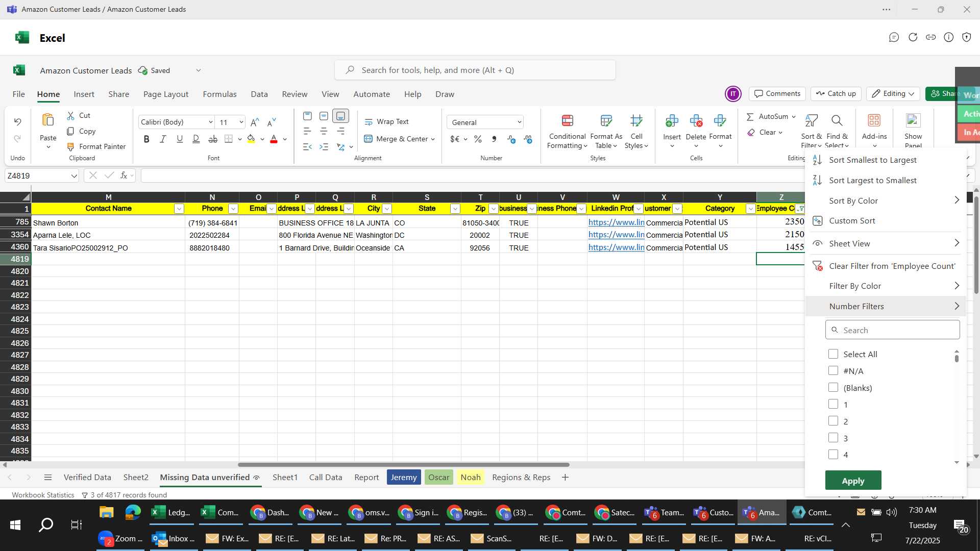The image size is (980, 551).
Task: Click the horizontal sheet scrollbar thumb
Action: pyautogui.click(x=403, y=465)
